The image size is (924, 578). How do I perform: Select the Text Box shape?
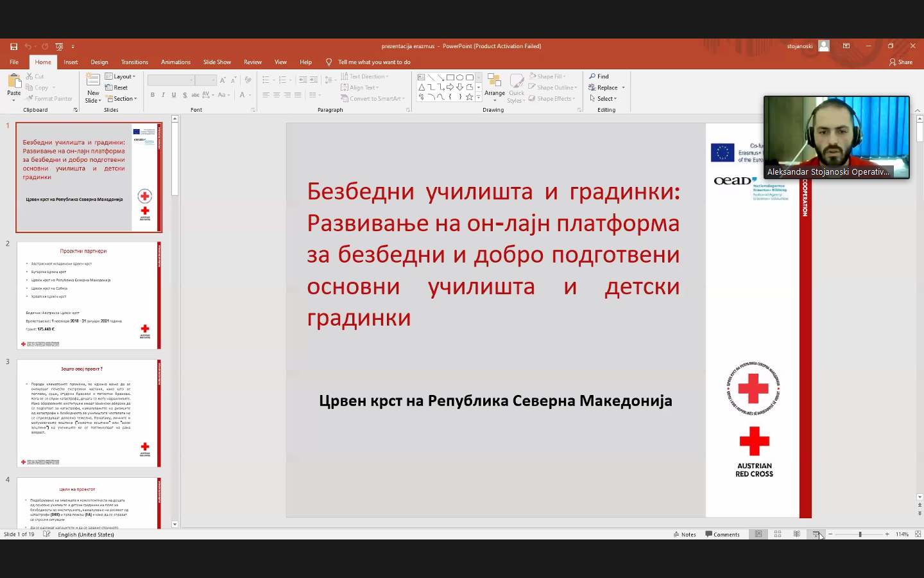pyautogui.click(x=422, y=77)
